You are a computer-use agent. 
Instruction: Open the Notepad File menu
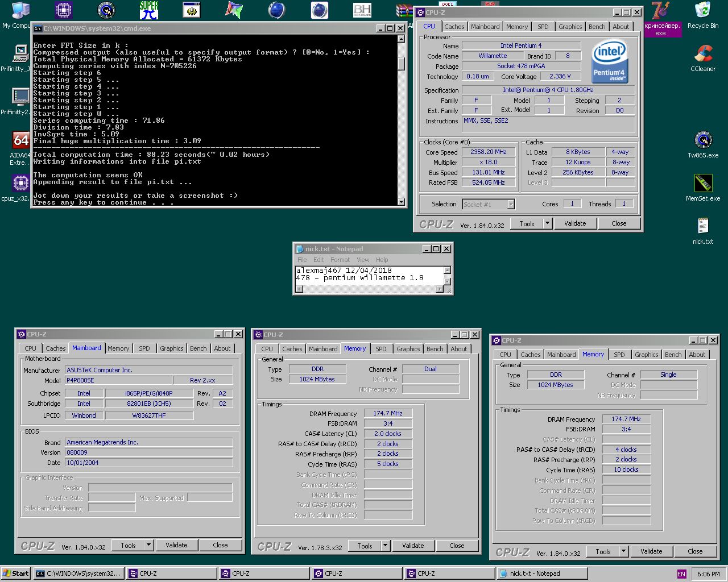tap(302, 260)
